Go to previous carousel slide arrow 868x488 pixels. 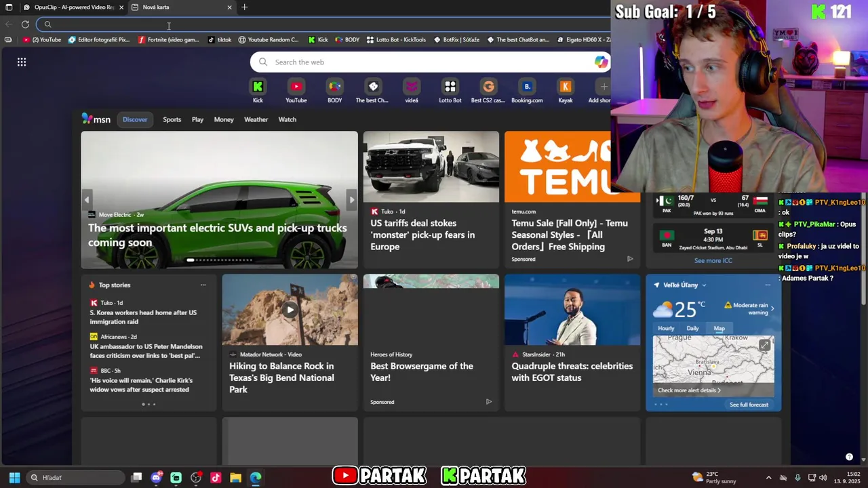(x=86, y=200)
